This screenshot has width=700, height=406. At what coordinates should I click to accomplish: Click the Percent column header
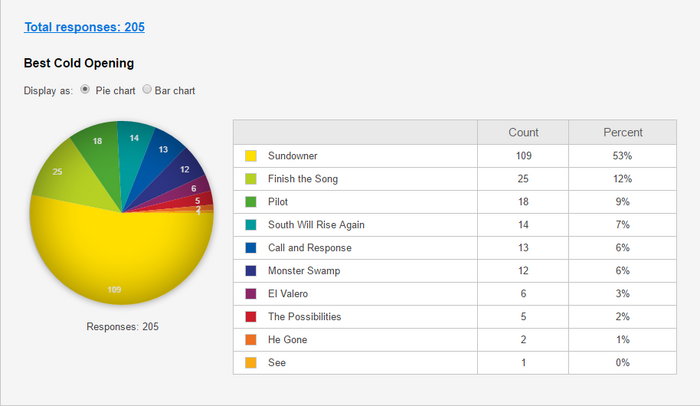coord(623,133)
